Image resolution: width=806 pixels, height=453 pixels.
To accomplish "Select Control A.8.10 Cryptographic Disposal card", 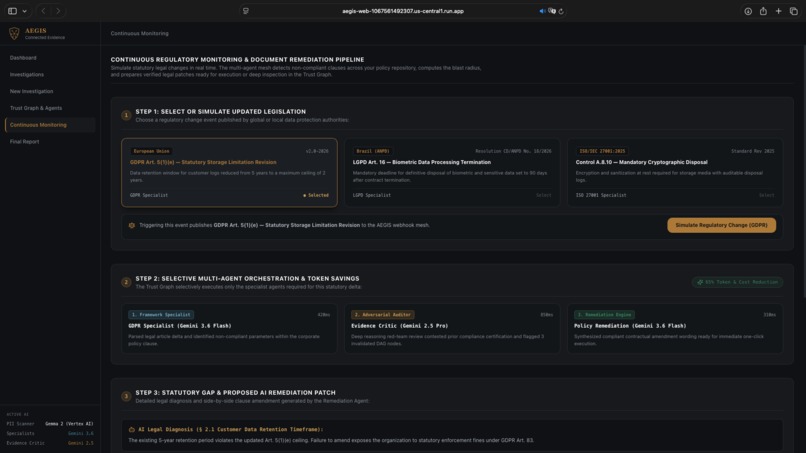I will (x=675, y=172).
